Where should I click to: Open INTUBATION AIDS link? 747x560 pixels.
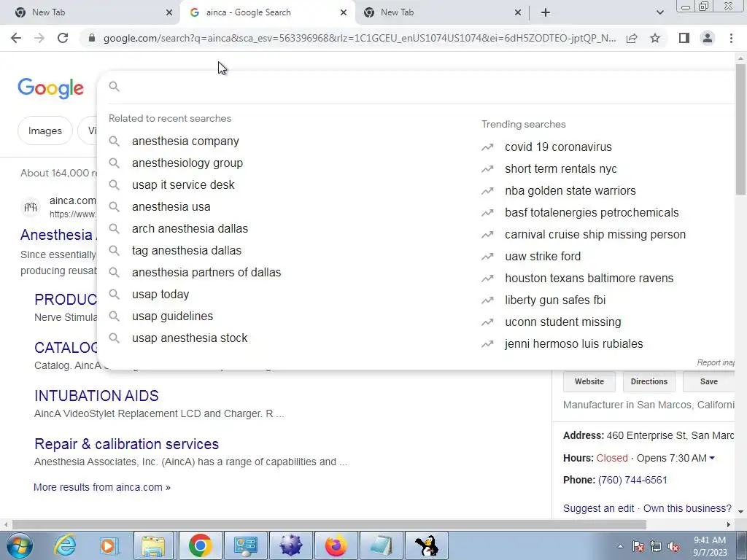click(97, 396)
